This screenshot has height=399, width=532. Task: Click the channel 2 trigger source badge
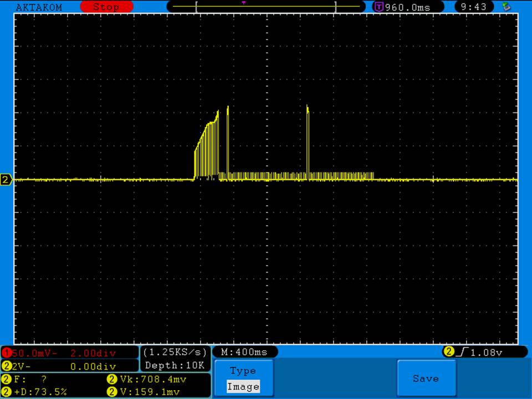[x=449, y=352]
